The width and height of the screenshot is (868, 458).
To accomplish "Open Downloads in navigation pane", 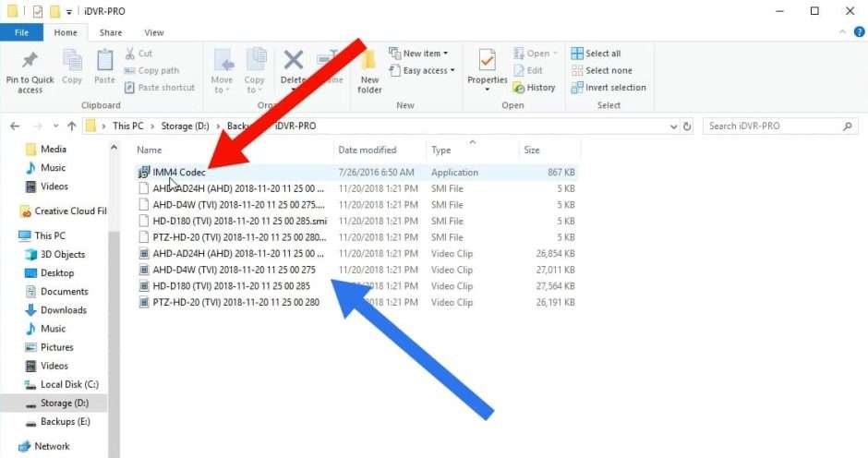I will tap(56, 310).
